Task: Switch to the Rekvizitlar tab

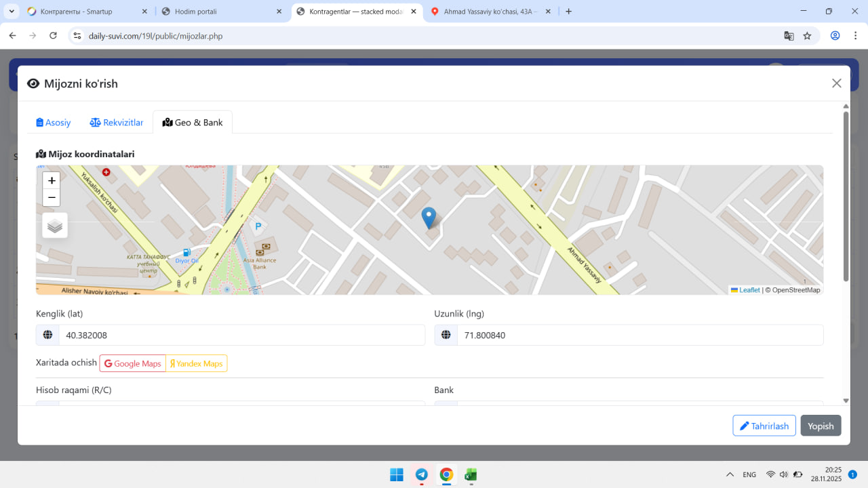Action: pos(117,123)
